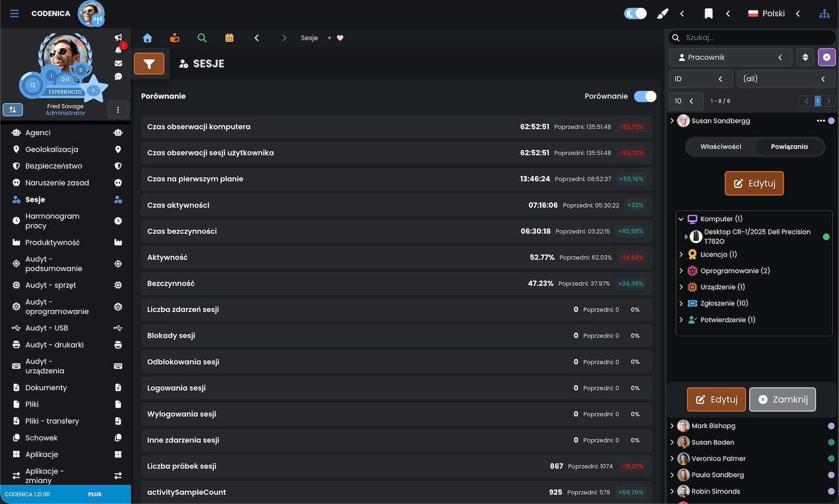Expand the Oprogramowanie (2) node

point(681,271)
